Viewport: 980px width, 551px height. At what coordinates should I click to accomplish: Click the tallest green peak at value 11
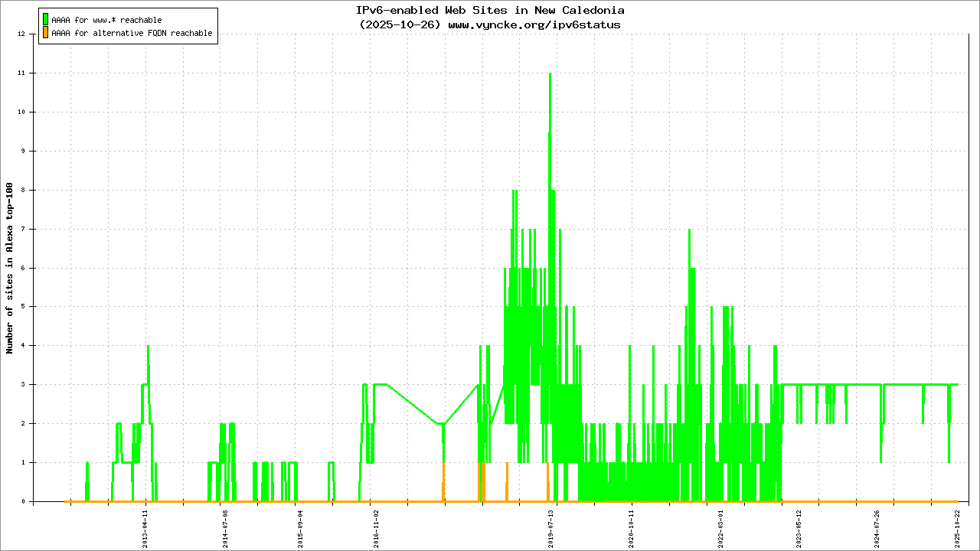(x=550, y=74)
